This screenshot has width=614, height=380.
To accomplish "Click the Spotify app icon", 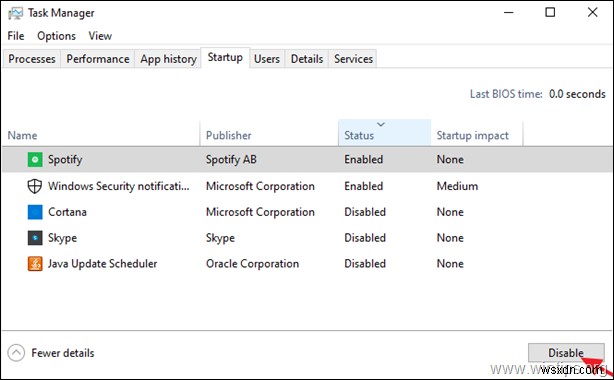I will point(35,159).
